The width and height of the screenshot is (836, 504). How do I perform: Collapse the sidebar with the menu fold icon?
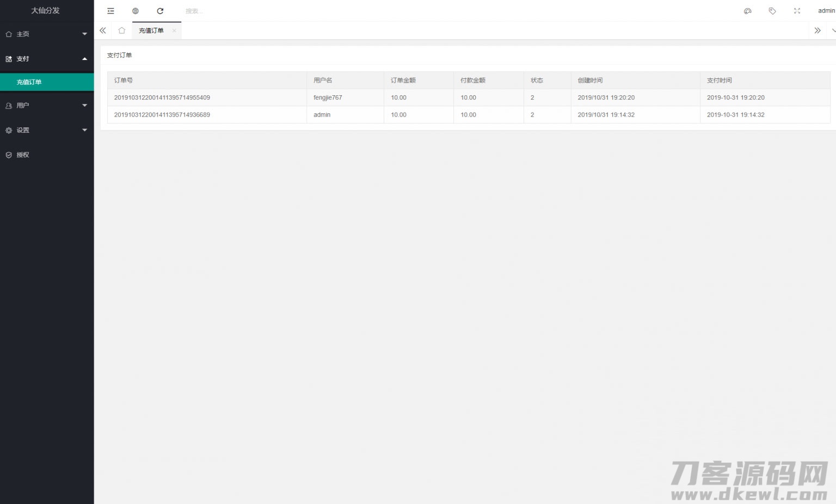point(110,11)
